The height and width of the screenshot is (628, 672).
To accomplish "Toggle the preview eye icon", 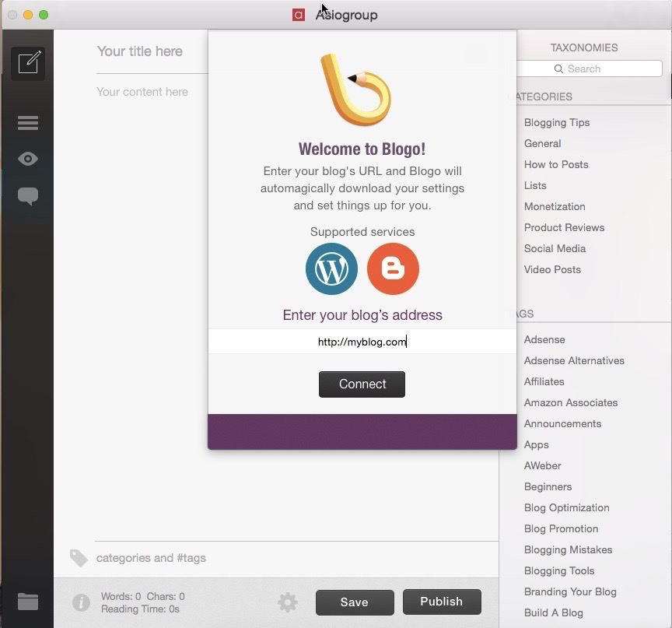I will pos(28,159).
